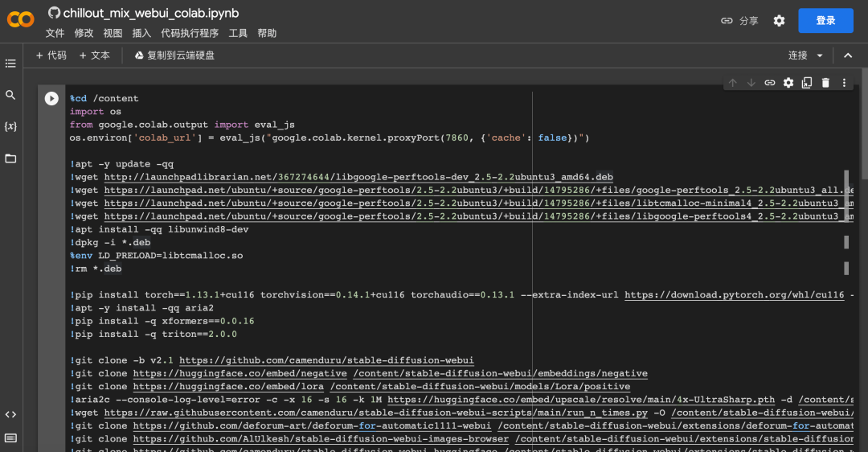
Task: Copy link to cell icon
Action: [x=770, y=83]
